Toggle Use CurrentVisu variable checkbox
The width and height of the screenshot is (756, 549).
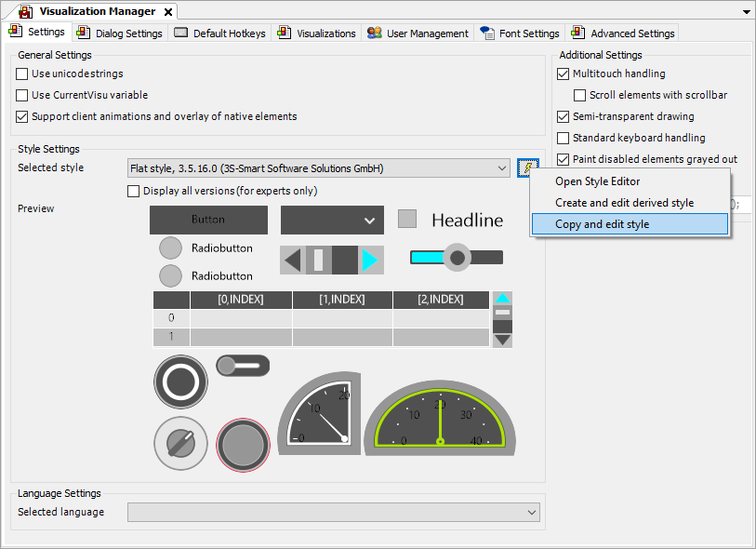[22, 95]
